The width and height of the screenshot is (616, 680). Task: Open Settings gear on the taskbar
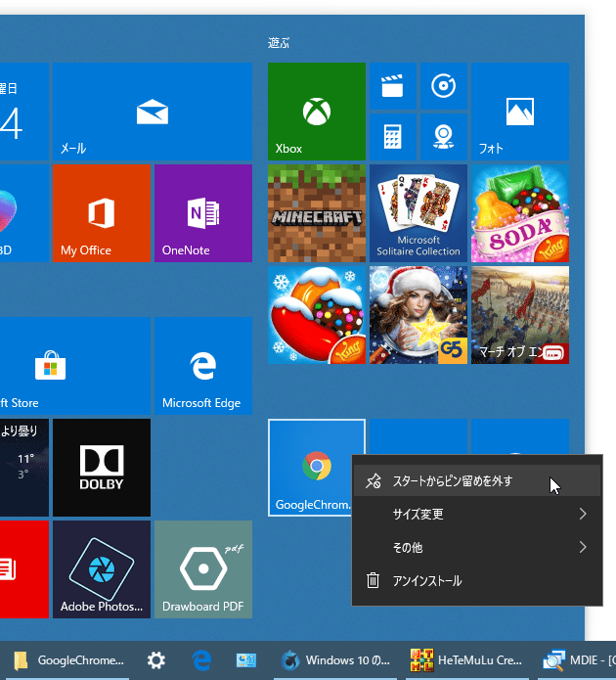tap(156, 660)
